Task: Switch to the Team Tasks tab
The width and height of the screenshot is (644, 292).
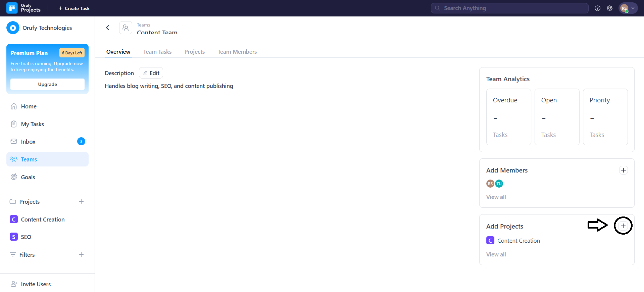Action: click(157, 52)
